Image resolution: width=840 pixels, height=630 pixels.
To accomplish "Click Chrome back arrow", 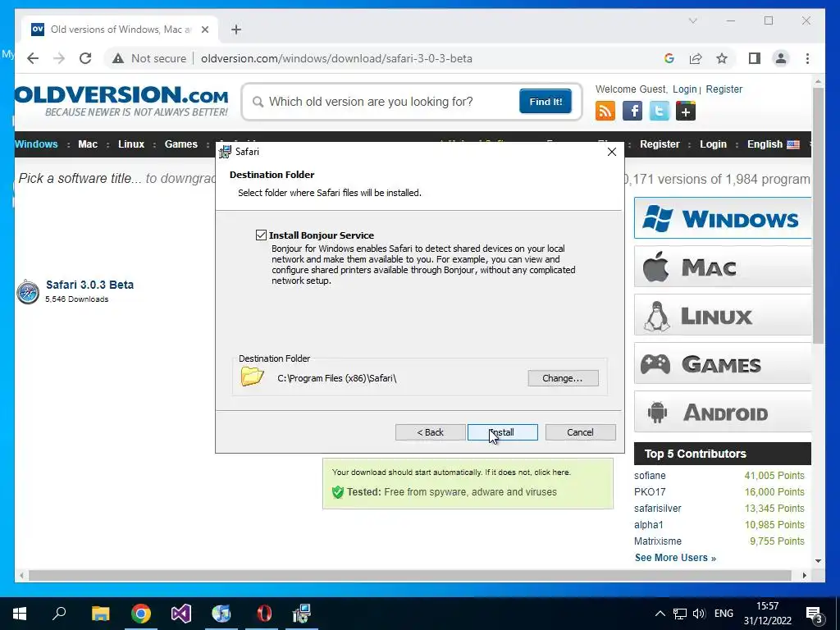I will click(x=33, y=58).
